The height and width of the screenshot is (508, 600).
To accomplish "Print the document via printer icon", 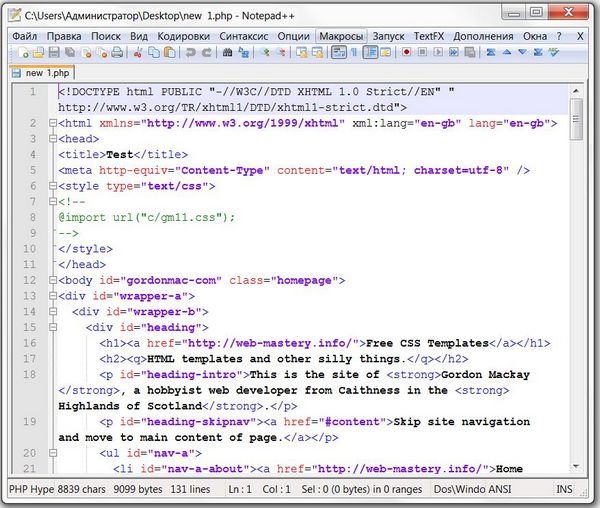I will click(117, 52).
